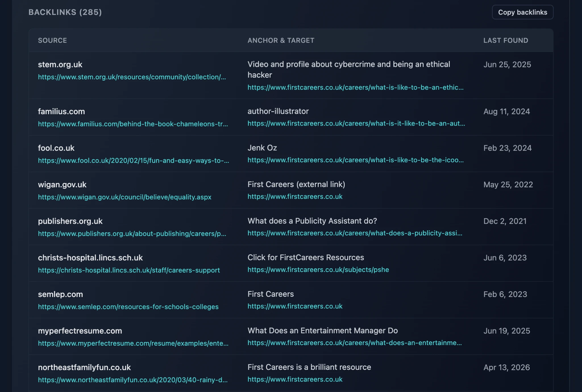Image resolution: width=582 pixels, height=392 pixels.
Task: Open the publicity assistant target URL link
Action: pyautogui.click(x=355, y=233)
